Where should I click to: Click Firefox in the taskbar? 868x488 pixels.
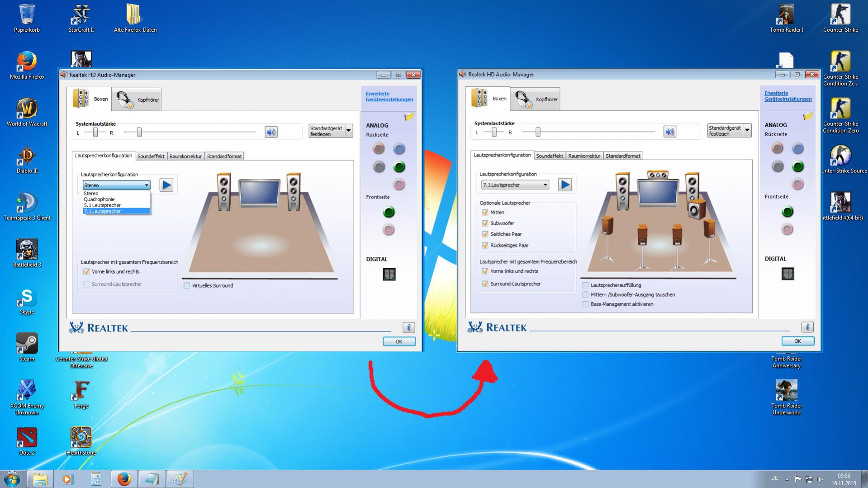click(x=124, y=479)
